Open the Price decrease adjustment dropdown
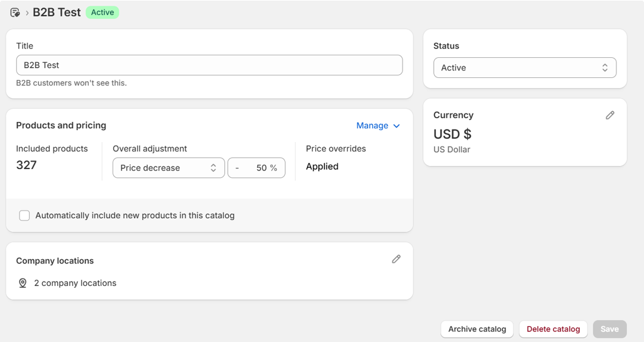This screenshot has width=644, height=342. pos(169,168)
